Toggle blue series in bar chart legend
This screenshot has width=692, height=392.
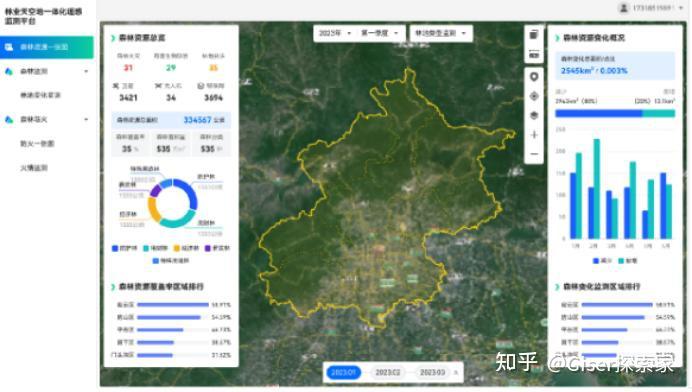[x=602, y=261]
